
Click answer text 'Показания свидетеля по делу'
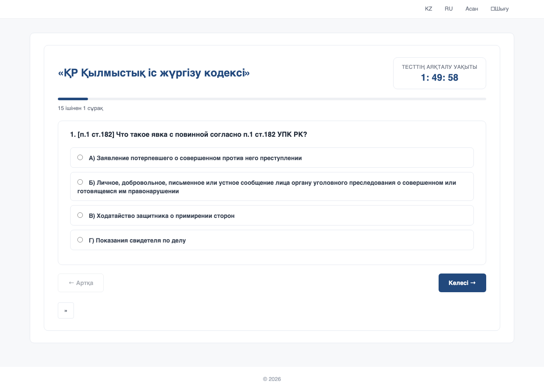141,240
